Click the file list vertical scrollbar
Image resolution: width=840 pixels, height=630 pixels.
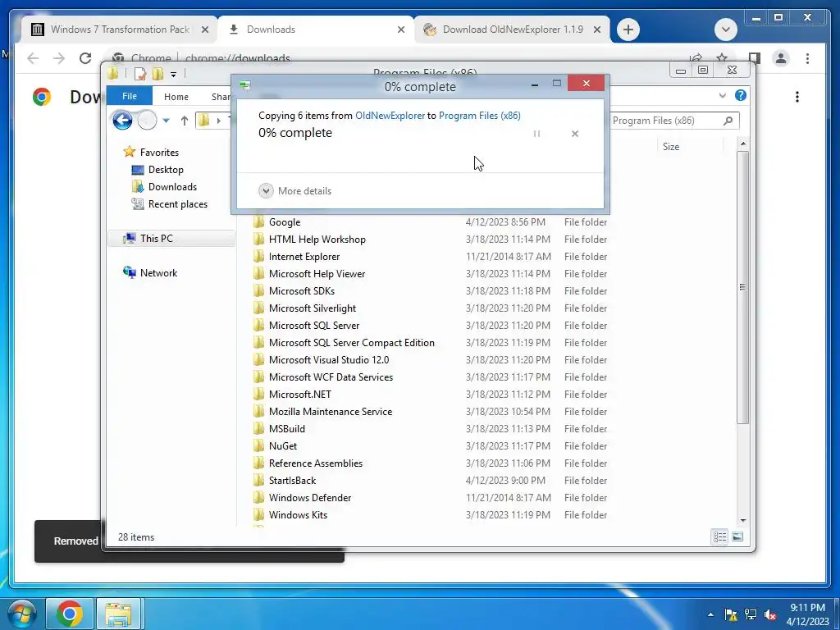[x=742, y=287]
